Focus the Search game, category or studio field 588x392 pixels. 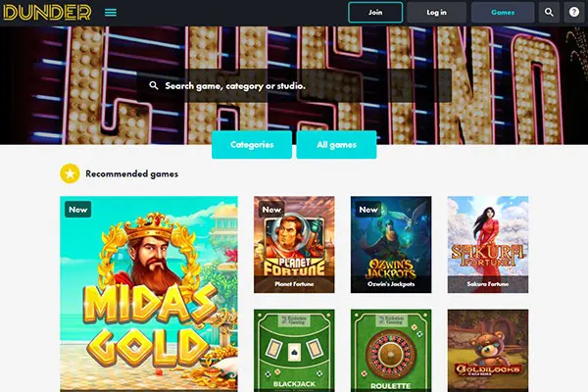pyautogui.click(x=294, y=85)
